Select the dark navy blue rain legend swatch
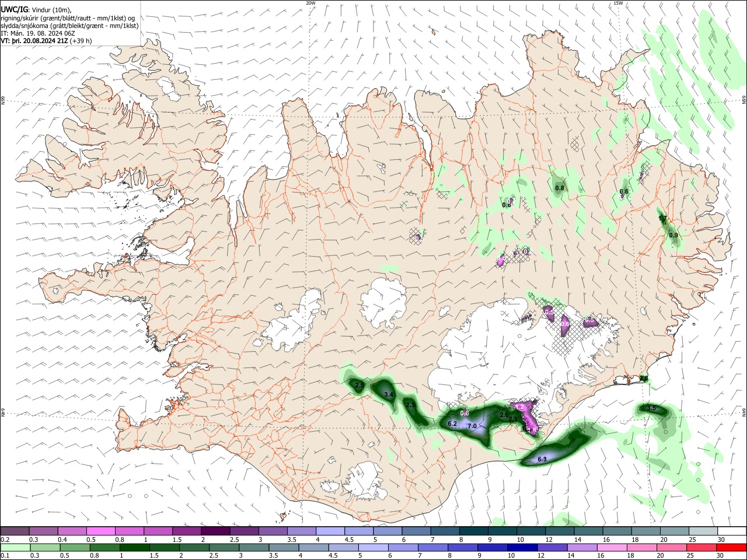 click(x=521, y=548)
